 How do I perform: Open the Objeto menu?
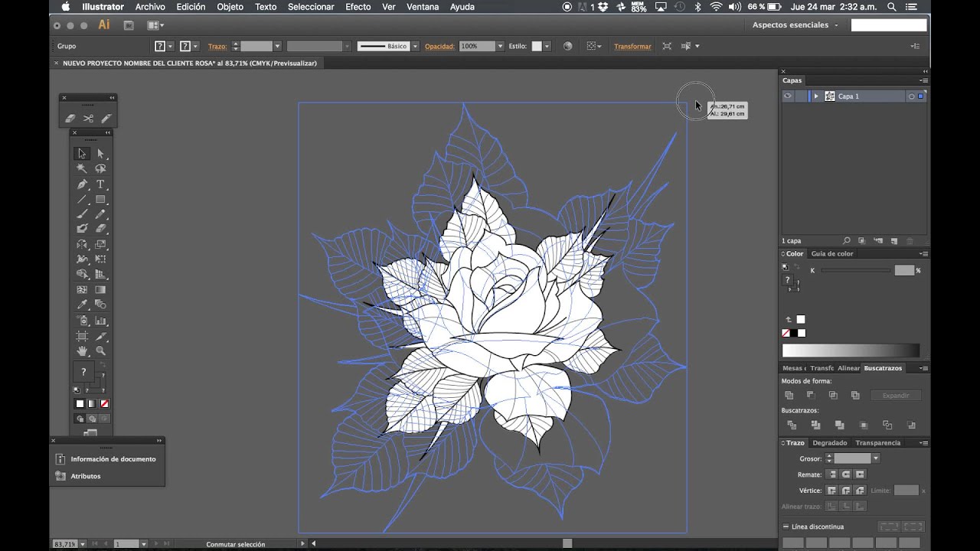point(230,7)
